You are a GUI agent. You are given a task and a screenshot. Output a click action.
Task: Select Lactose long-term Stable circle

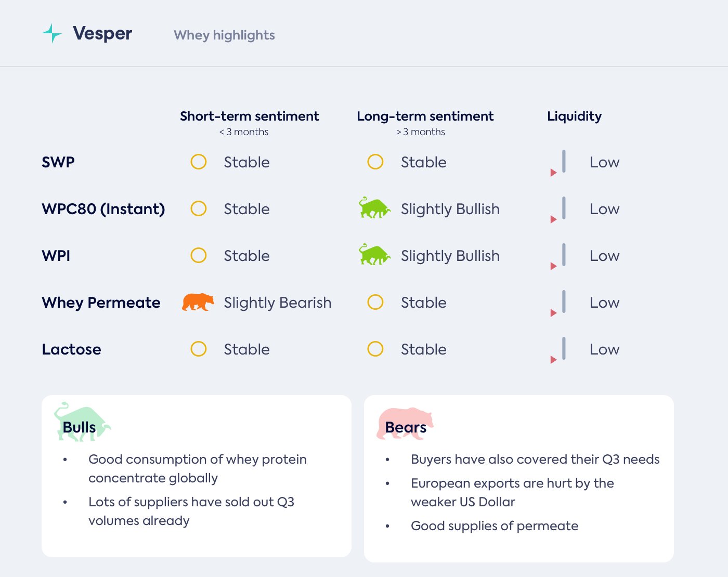click(375, 349)
